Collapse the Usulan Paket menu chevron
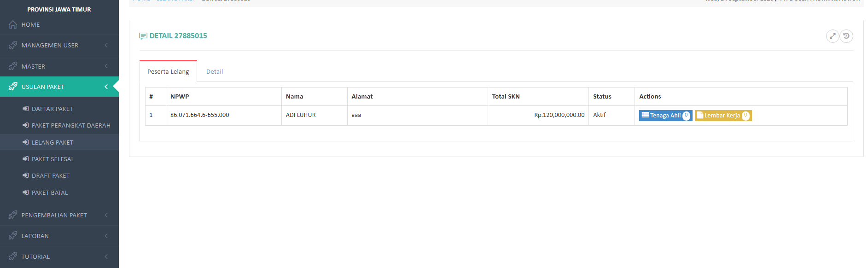 [x=106, y=87]
